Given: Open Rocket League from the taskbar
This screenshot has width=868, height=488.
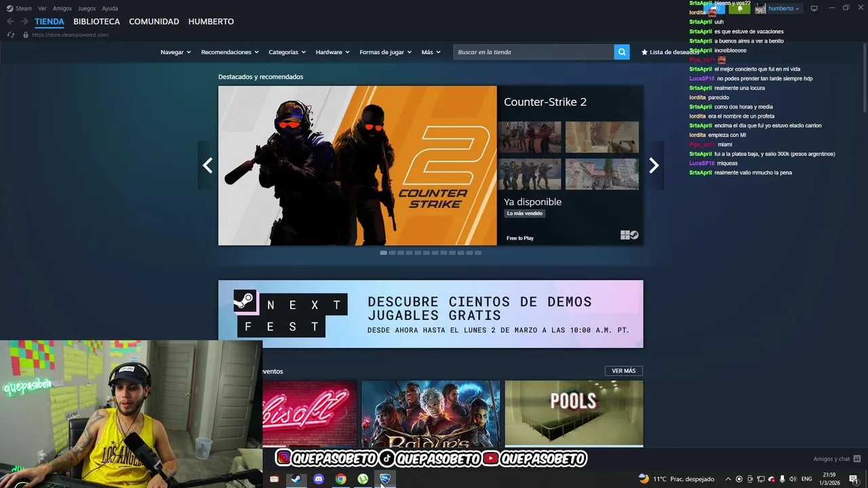Looking at the screenshot, I should coord(385,479).
